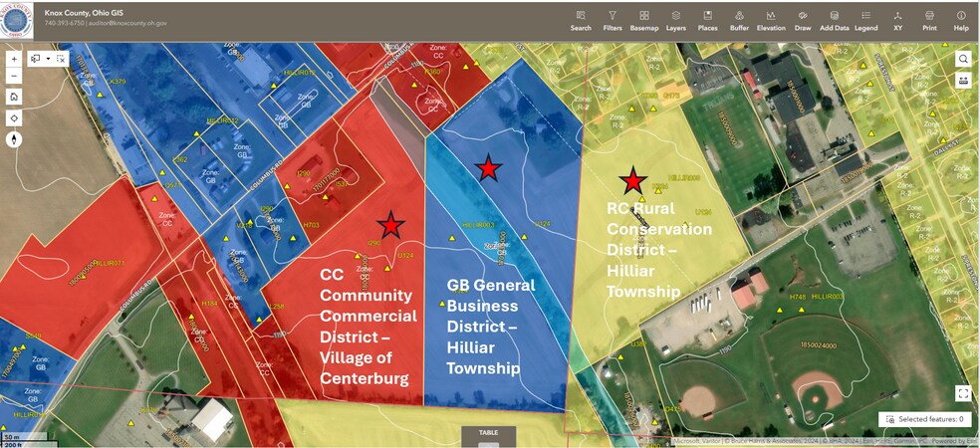
Task: Select the Draw tool
Action: point(803,21)
